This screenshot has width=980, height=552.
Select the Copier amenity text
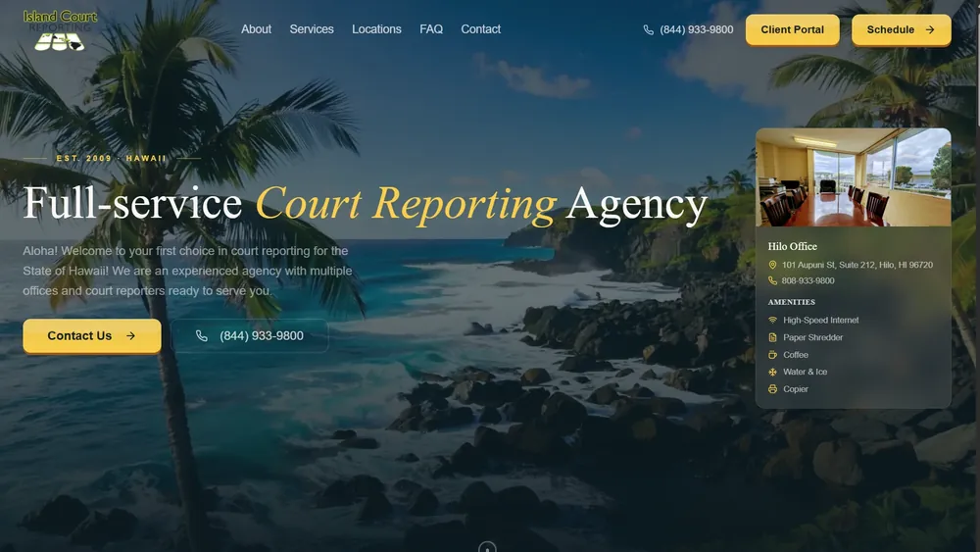[796, 389]
